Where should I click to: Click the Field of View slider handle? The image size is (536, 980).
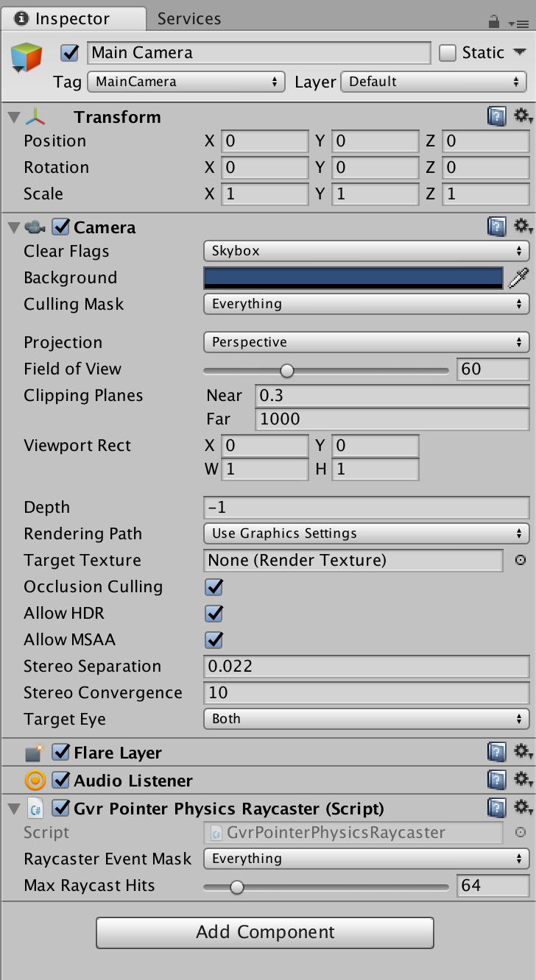pyautogui.click(x=287, y=369)
